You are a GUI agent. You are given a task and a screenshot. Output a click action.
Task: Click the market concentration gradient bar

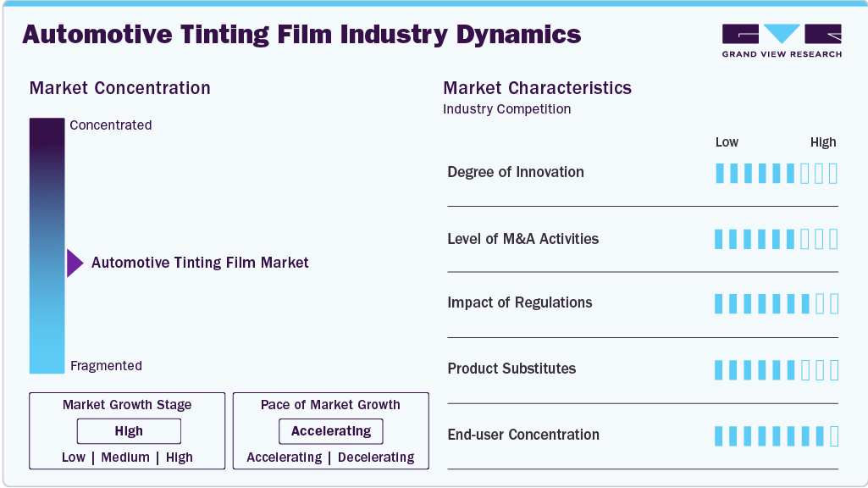[x=47, y=246]
